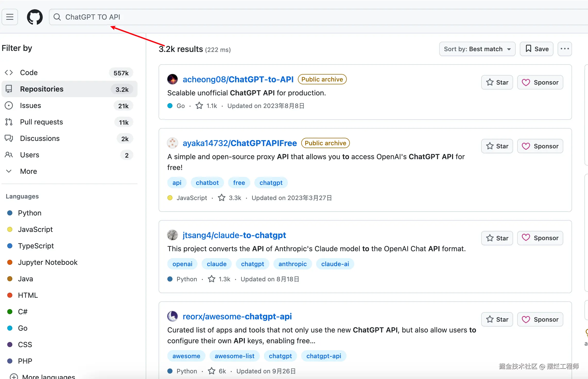Click acheong08 user avatar
588x379 pixels.
tap(172, 79)
